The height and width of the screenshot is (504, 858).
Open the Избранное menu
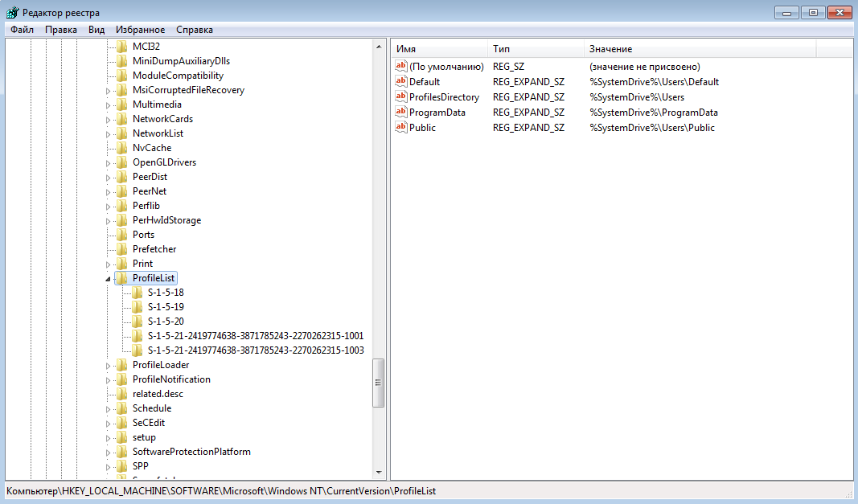140,30
